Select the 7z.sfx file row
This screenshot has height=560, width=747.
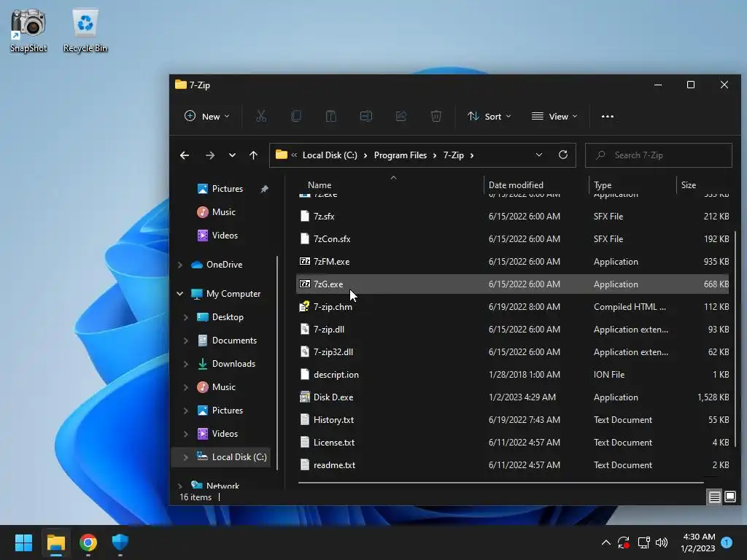[513, 216]
